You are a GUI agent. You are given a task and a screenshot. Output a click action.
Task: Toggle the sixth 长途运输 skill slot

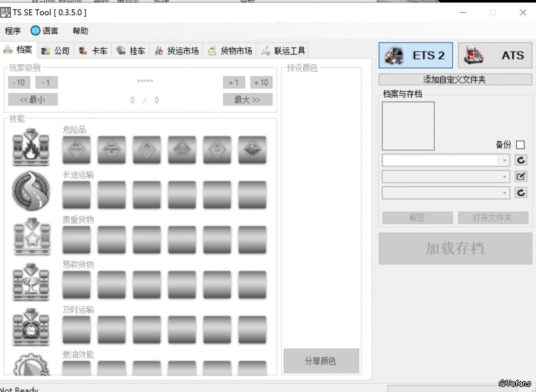[252, 195]
